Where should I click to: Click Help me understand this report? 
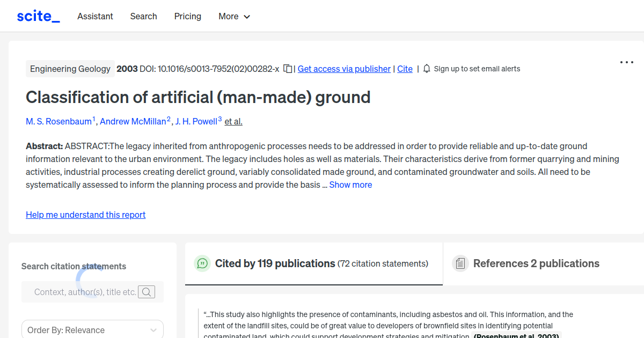coord(85,215)
